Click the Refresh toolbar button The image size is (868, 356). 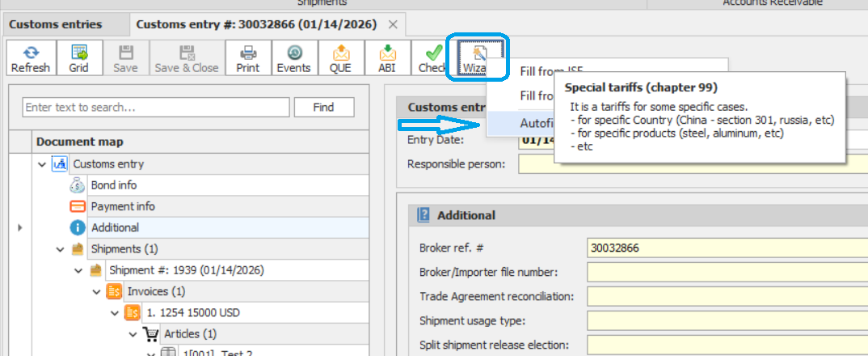(x=31, y=57)
